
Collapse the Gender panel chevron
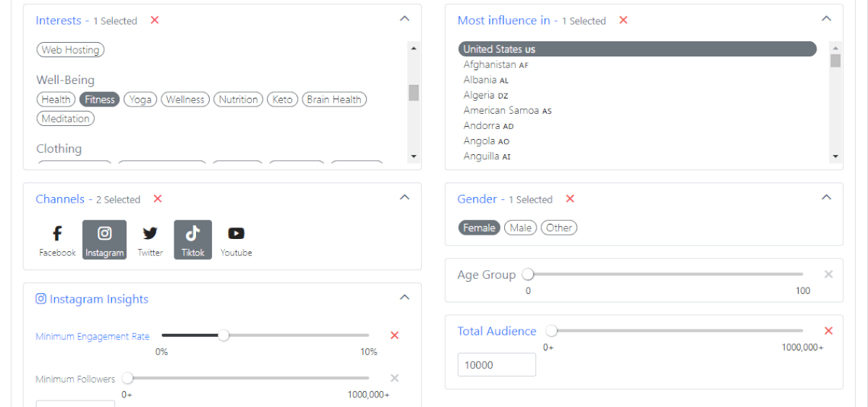pyautogui.click(x=827, y=197)
